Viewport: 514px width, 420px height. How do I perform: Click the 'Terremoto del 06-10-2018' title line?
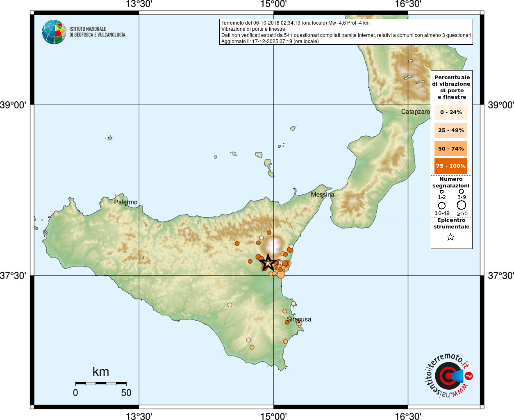(296, 23)
